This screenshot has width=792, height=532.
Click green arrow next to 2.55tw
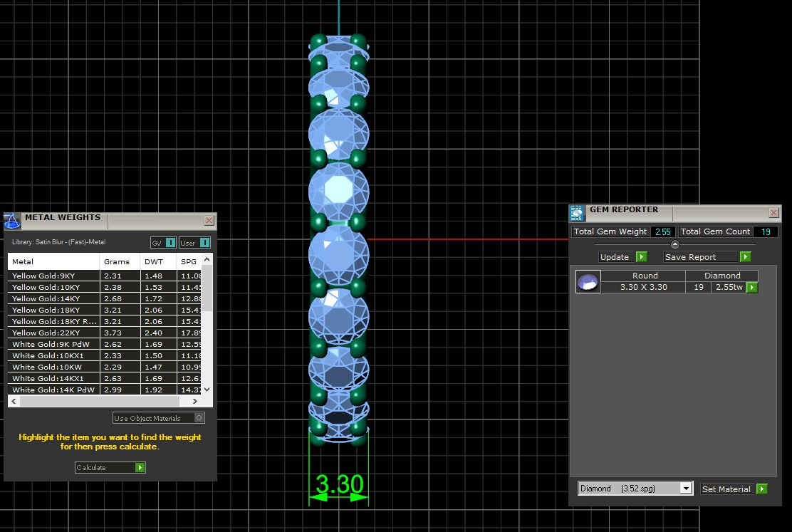752,287
